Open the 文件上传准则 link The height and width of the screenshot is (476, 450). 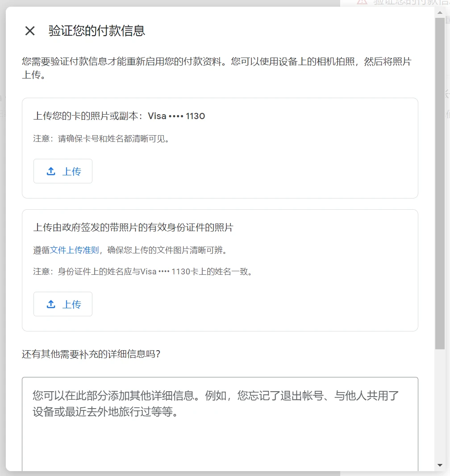pos(74,250)
